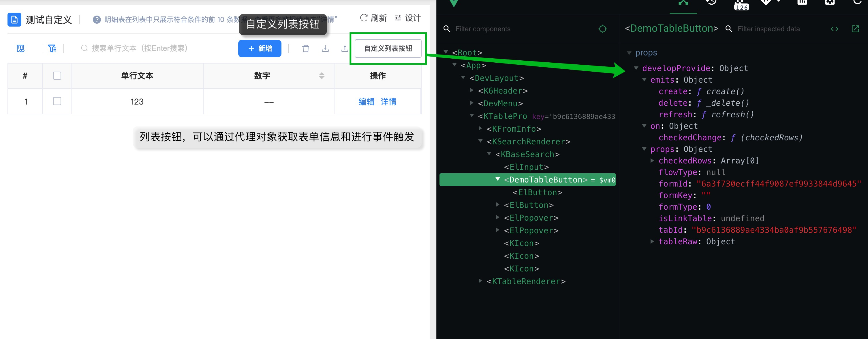Click the help question mark icon
Viewport: 868px width, 339px height.
(97, 20)
